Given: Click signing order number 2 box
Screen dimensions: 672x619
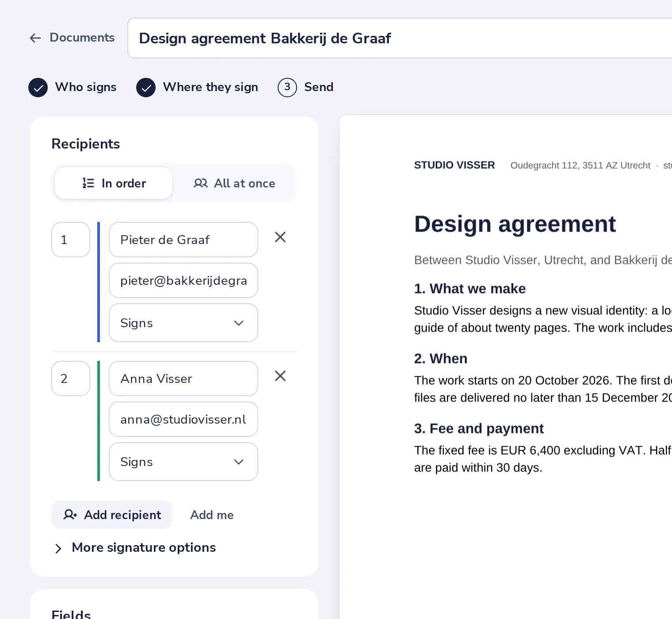Looking at the screenshot, I should pyautogui.click(x=71, y=378).
